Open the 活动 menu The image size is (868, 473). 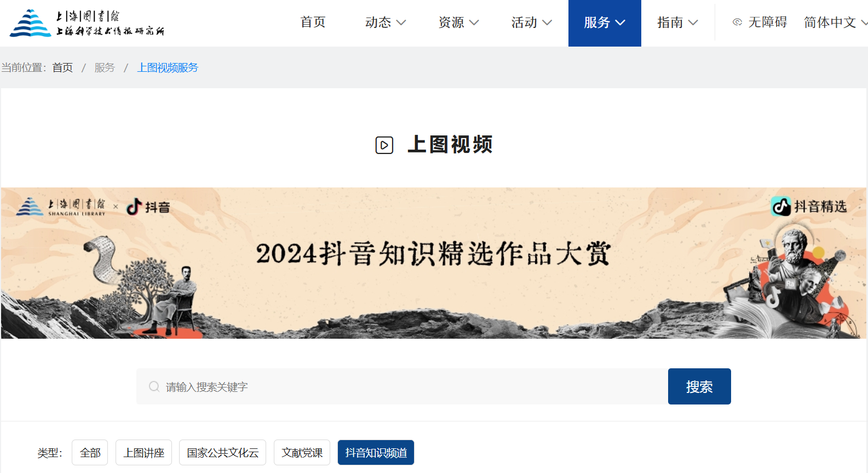pyautogui.click(x=532, y=22)
